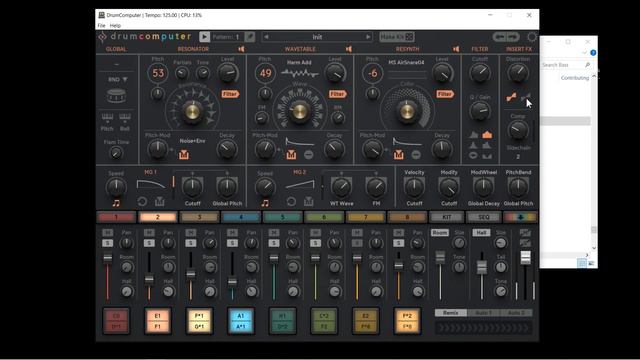This screenshot has width=640, height=360.
Task: Toggle the Resonator Filter button
Action: pos(231,94)
